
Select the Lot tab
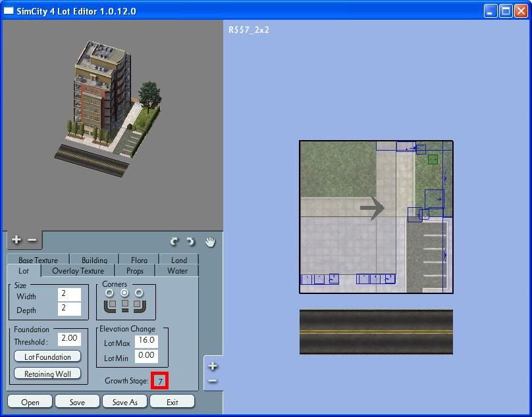tap(24, 271)
